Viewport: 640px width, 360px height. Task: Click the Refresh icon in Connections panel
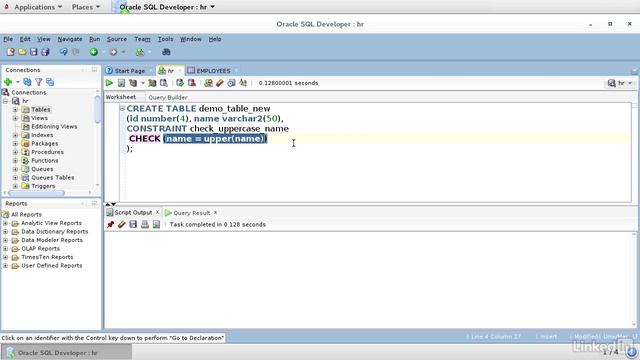tap(27, 82)
